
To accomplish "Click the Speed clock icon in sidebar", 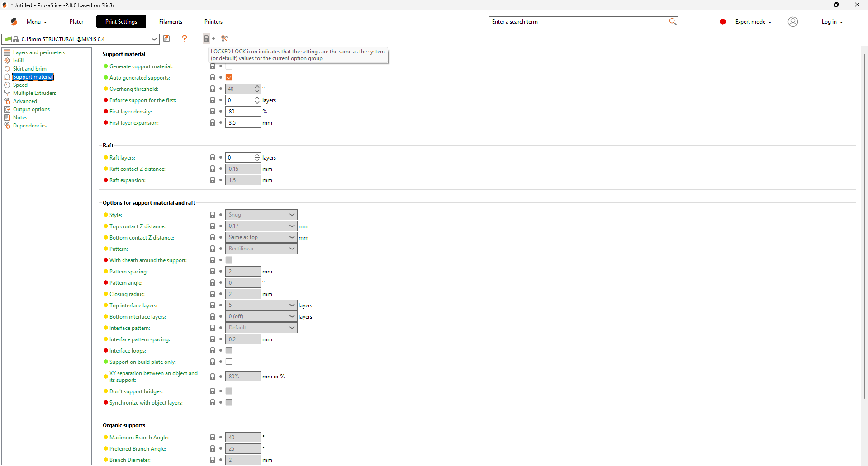I will (7, 85).
